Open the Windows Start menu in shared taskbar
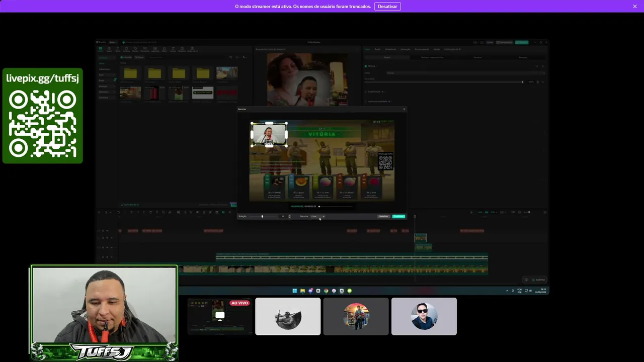Viewport: 644px width, 362px height. (x=294, y=291)
